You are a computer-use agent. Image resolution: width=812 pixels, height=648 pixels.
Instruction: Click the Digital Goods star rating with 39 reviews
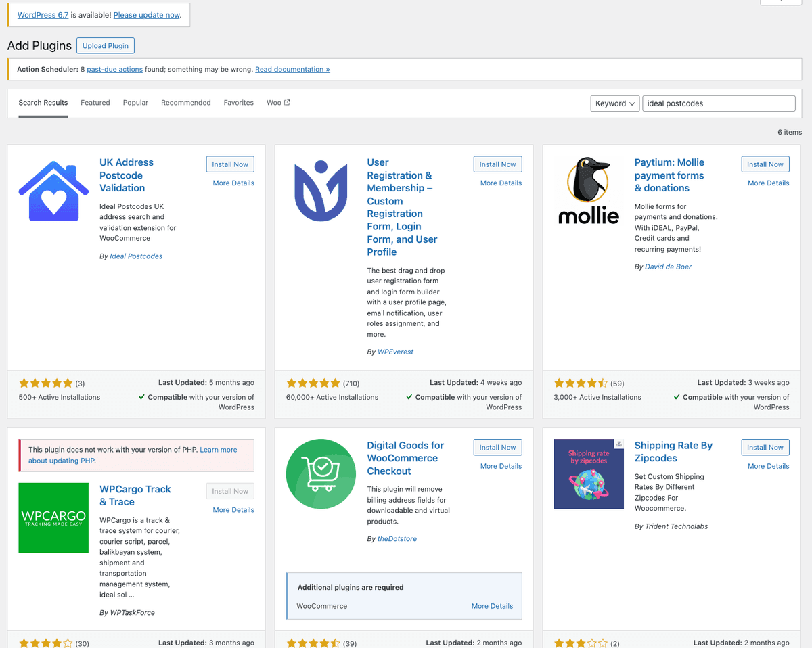point(313,643)
